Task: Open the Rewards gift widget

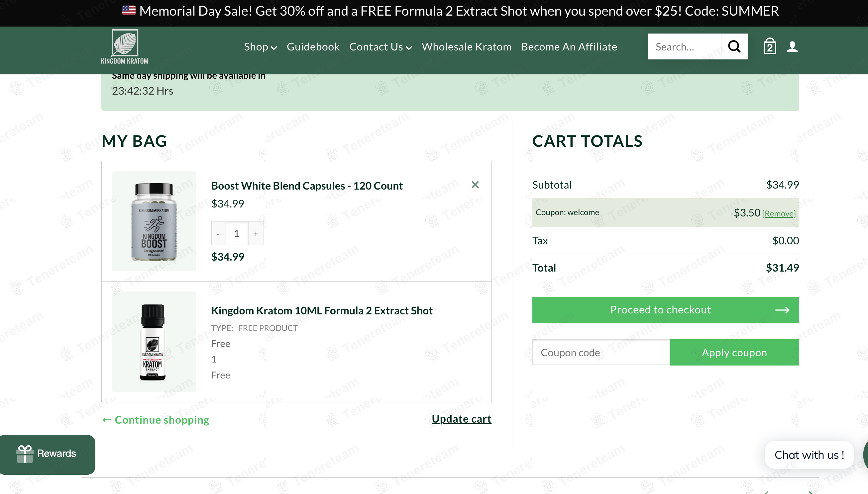Action: (48, 454)
